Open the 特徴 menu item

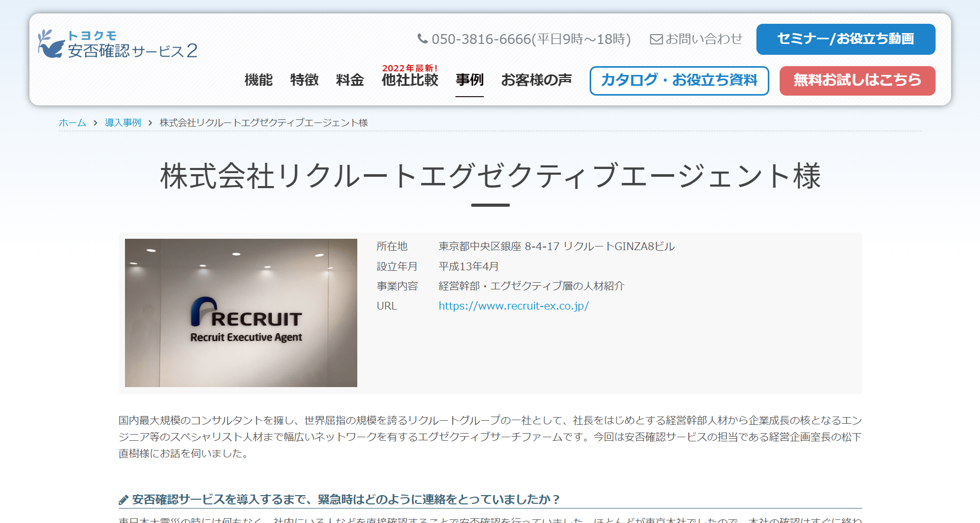305,80
